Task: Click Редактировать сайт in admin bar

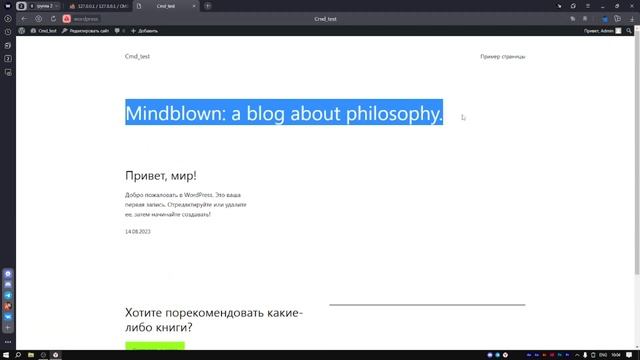Action: [85, 31]
